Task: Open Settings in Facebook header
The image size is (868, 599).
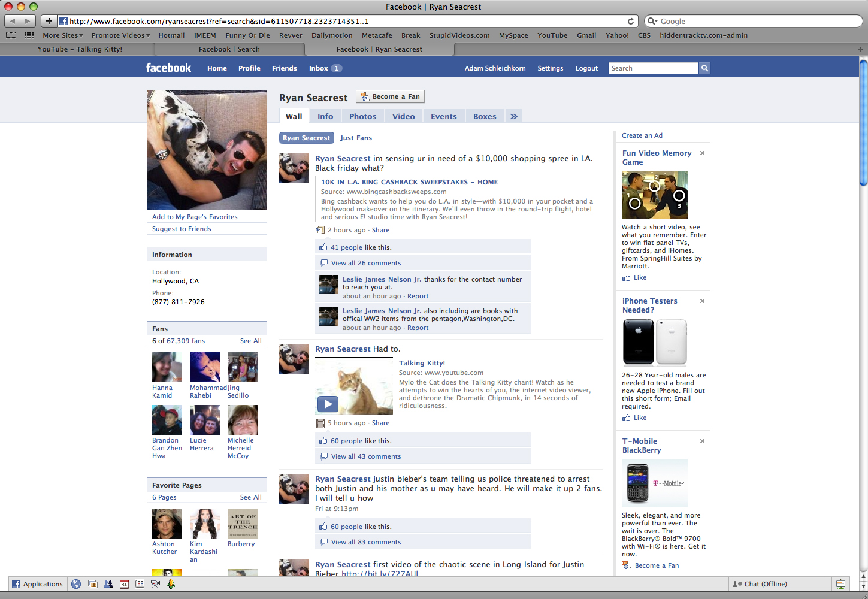Action: (x=551, y=68)
